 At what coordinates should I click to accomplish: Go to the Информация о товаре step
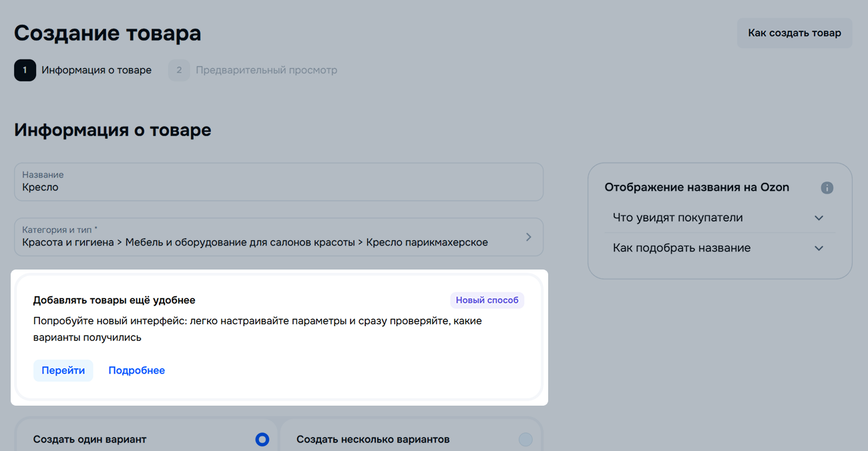click(96, 70)
